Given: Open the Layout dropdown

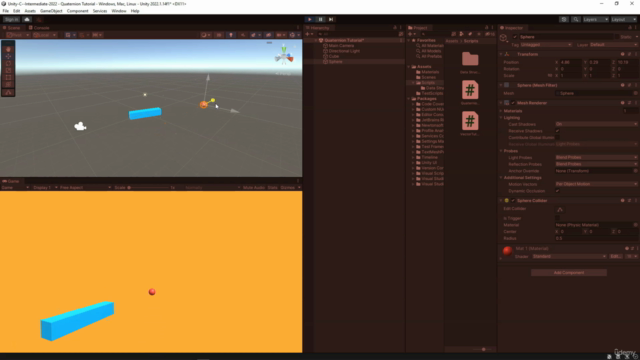Looking at the screenshot, I should tap(623, 19).
